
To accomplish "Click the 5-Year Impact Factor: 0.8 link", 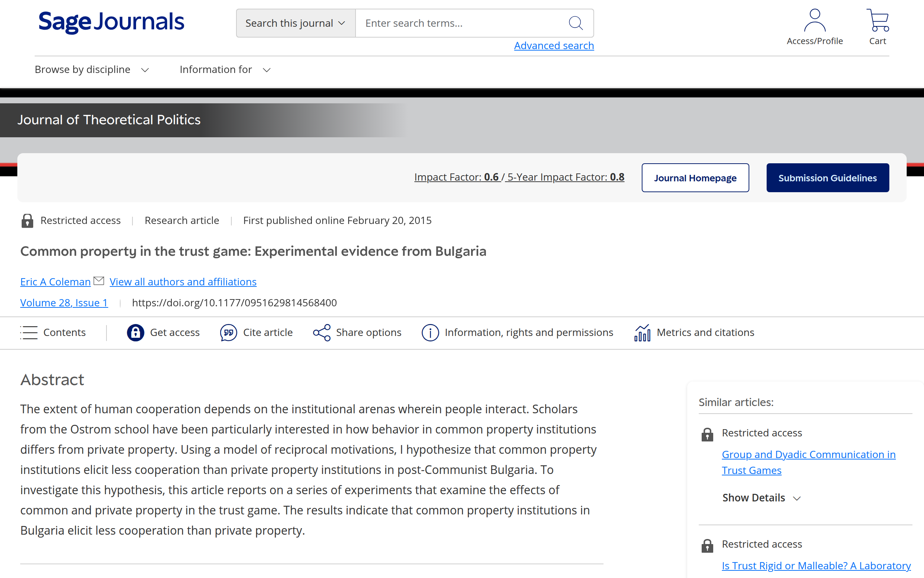I will [566, 177].
